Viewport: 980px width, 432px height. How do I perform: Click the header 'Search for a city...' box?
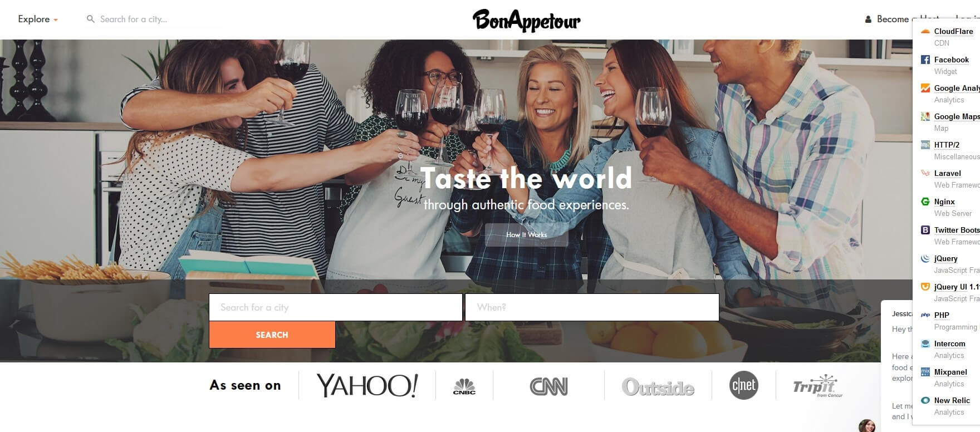[x=153, y=19]
